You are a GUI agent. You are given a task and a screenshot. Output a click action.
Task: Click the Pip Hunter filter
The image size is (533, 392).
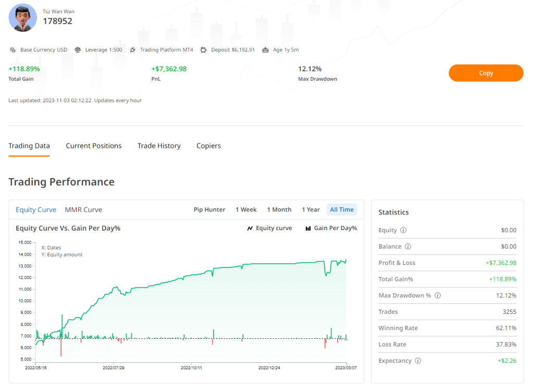209,210
